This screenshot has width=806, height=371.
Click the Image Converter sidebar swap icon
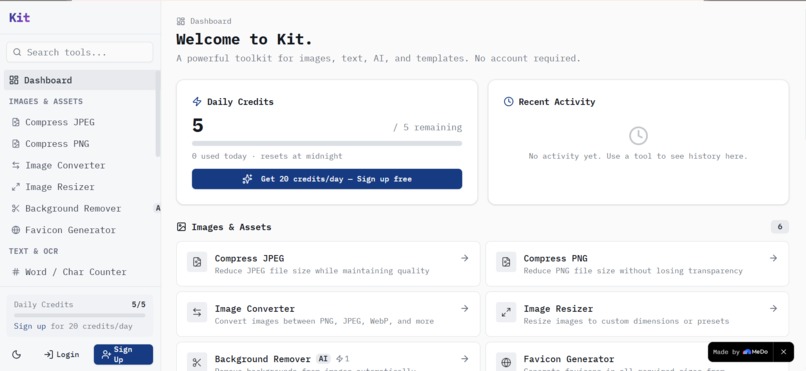pos(16,165)
